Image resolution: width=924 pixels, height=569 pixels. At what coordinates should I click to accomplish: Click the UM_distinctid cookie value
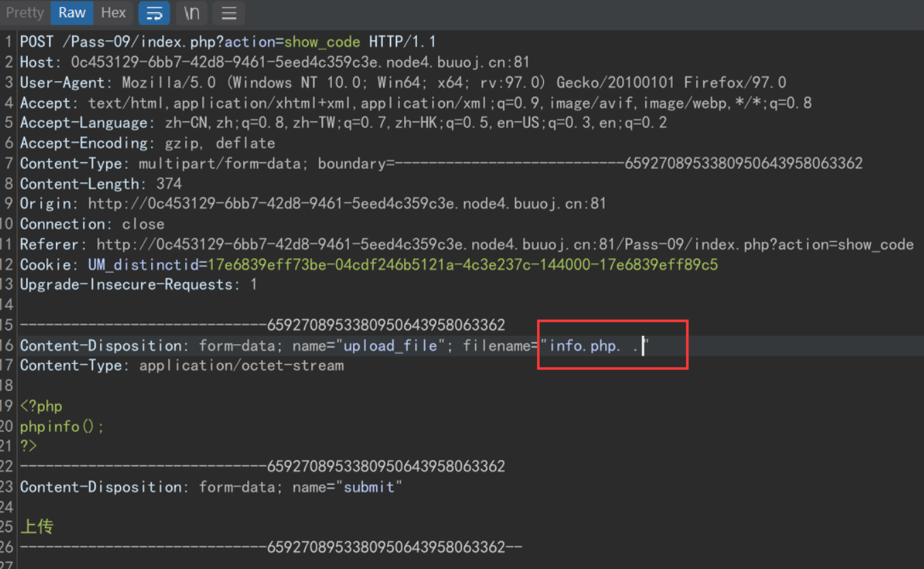(x=463, y=264)
